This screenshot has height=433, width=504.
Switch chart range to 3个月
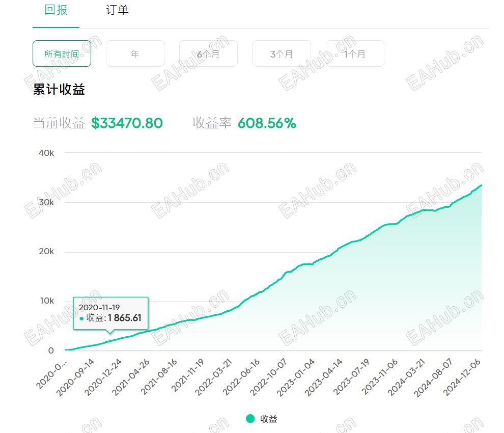tap(282, 53)
